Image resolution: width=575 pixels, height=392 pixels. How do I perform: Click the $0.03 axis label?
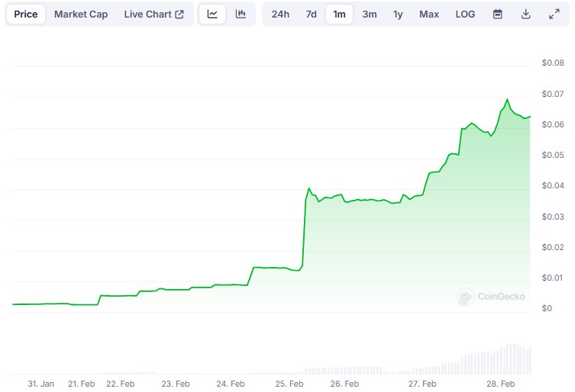click(x=553, y=217)
